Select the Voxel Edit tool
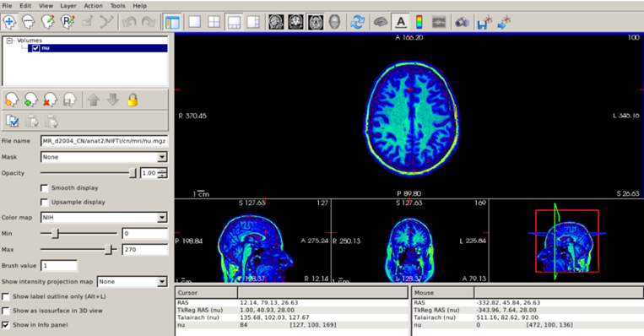Image resolution: width=644 pixels, height=336 pixels. tap(29, 22)
